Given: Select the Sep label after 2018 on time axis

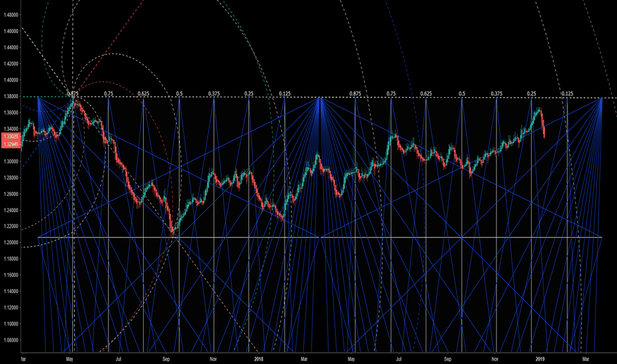Looking at the screenshot, I should point(448,359).
